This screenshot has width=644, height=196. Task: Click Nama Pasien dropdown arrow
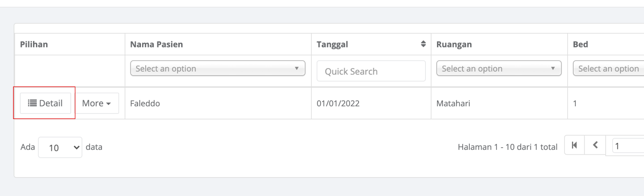pos(297,68)
